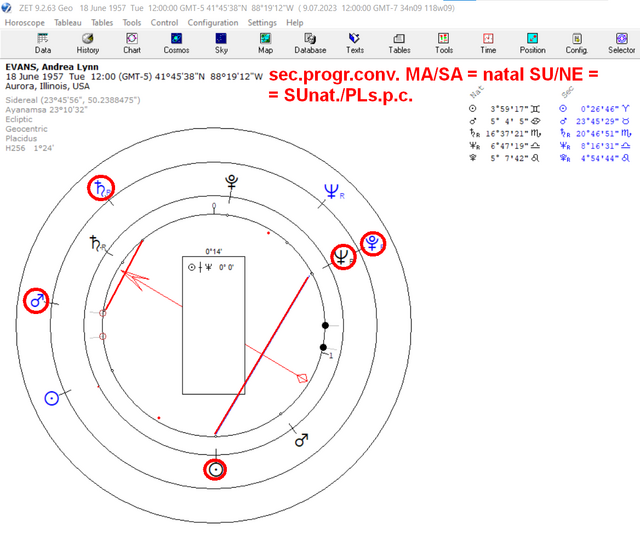
Task: Click natal Saturn position 16°37'21" Scorpio
Action: (x=504, y=133)
